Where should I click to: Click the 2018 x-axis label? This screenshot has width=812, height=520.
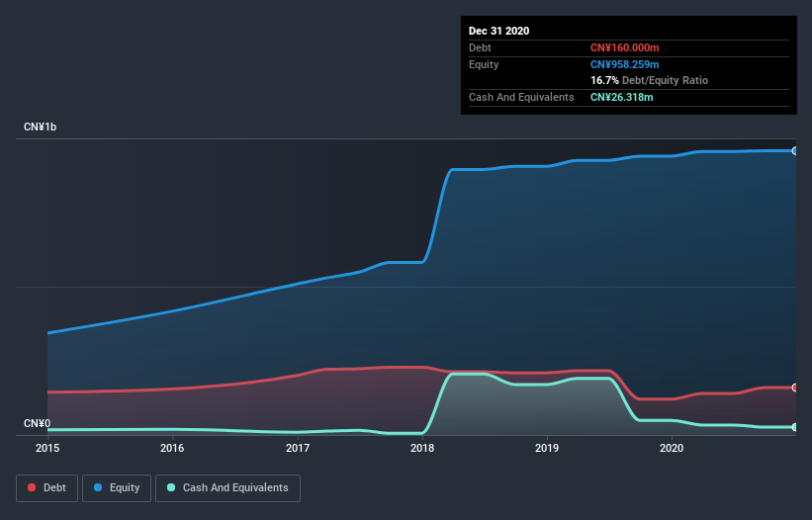click(422, 448)
